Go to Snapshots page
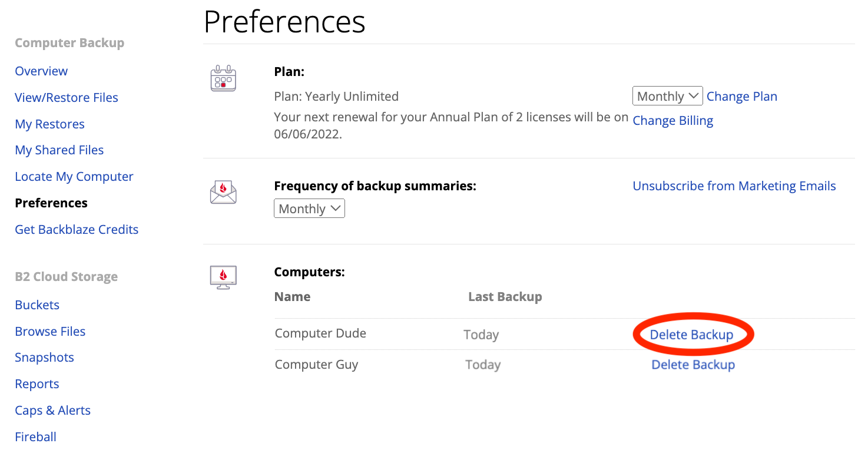Image resolution: width=868 pixels, height=453 pixels. point(44,358)
